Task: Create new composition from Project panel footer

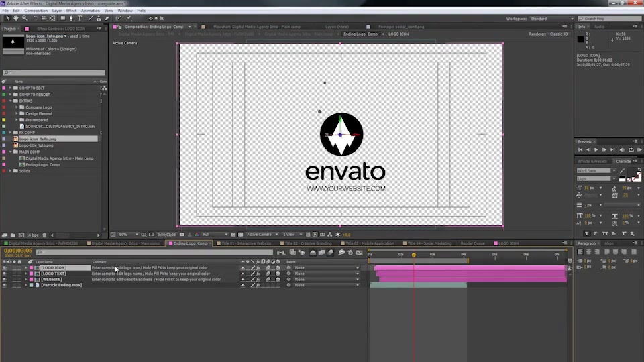Action: tap(21, 235)
